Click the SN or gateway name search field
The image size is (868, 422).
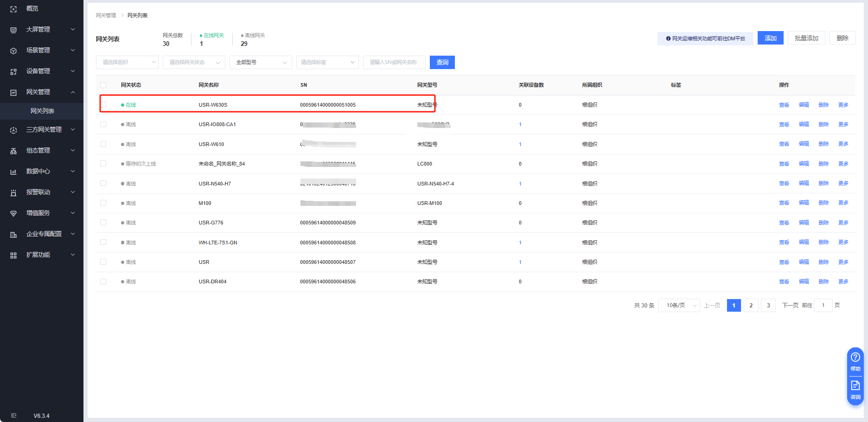[x=394, y=62]
